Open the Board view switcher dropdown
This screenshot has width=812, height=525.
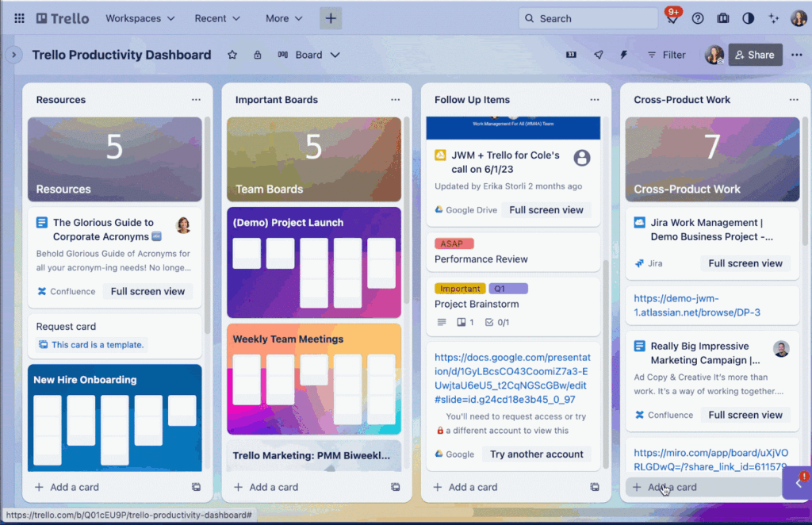point(309,55)
